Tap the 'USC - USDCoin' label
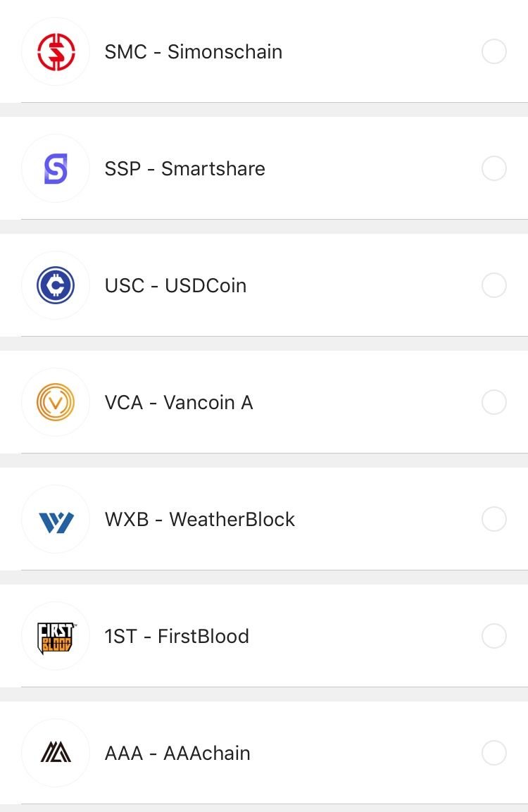 [x=175, y=286]
